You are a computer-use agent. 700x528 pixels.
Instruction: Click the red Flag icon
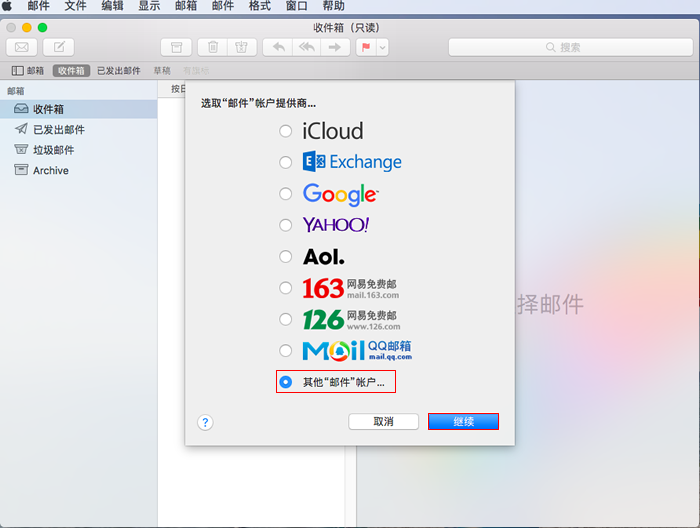pos(366,47)
